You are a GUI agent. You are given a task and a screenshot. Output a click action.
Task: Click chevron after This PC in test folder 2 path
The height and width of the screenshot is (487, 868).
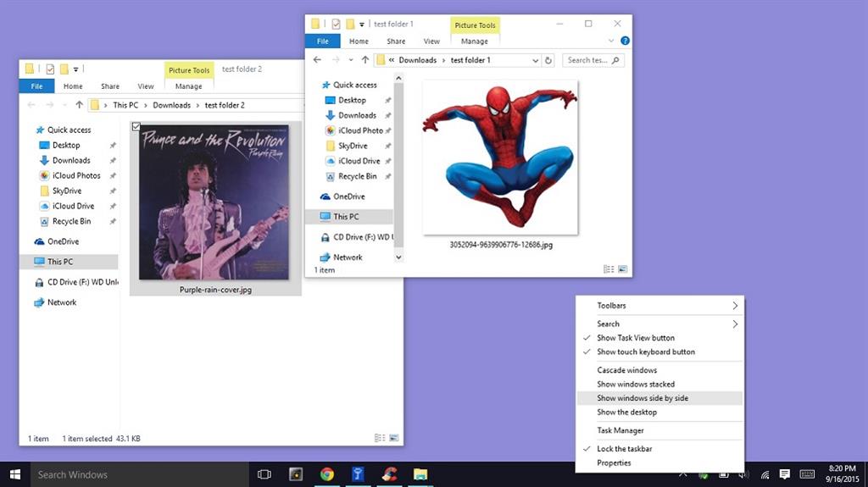pos(146,105)
